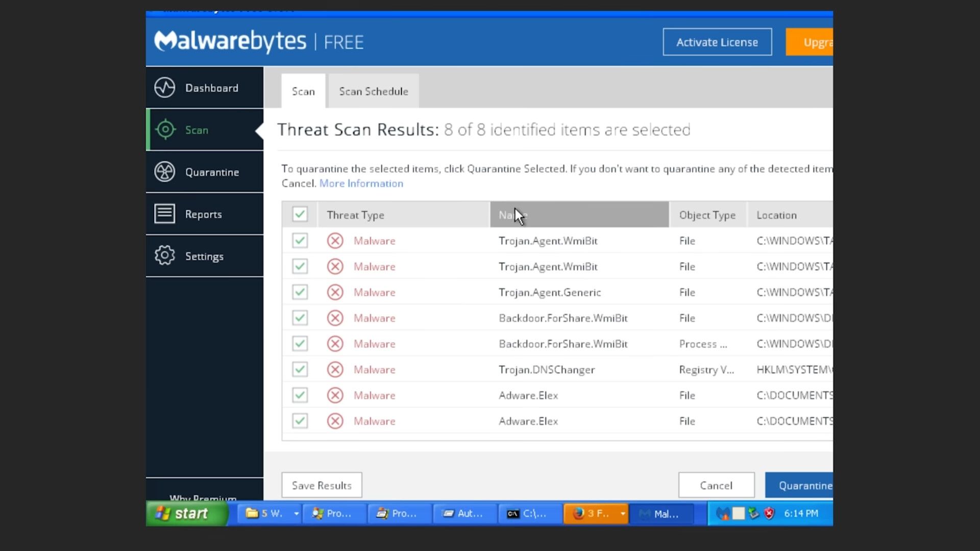
Task: Click Malwarebytes logo in header
Action: click(230, 41)
